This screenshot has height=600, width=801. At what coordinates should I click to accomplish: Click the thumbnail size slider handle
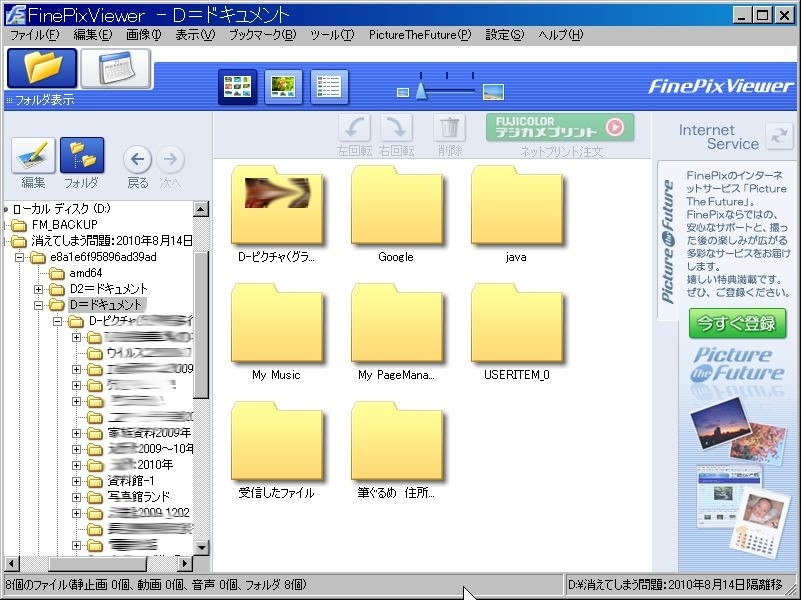[x=421, y=92]
